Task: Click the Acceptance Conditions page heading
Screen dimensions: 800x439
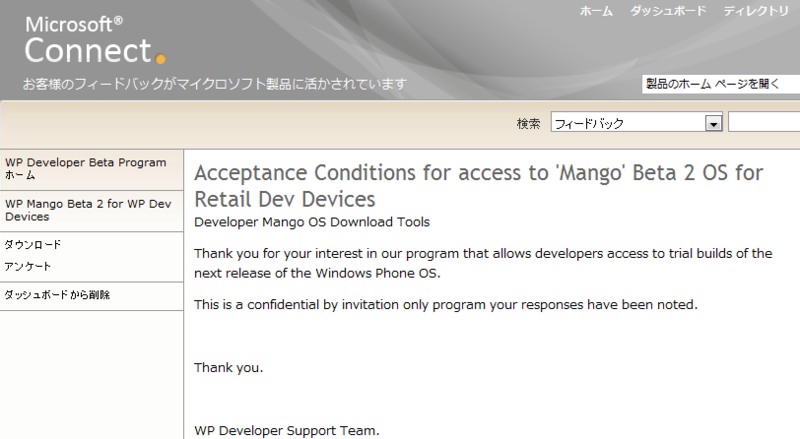Action: click(479, 186)
